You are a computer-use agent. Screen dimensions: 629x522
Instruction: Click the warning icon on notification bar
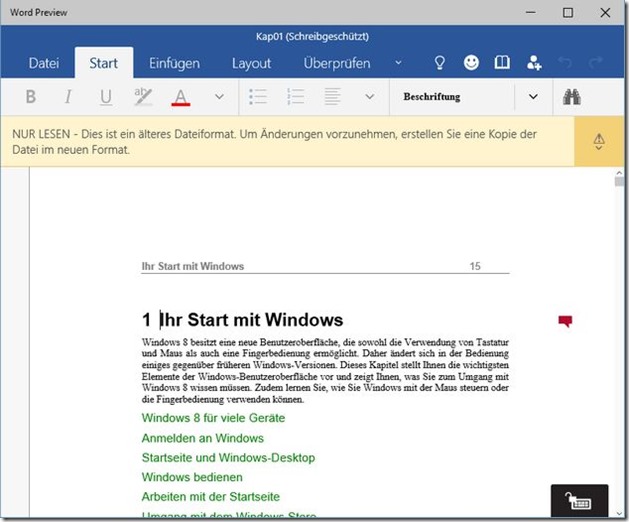coord(598,142)
